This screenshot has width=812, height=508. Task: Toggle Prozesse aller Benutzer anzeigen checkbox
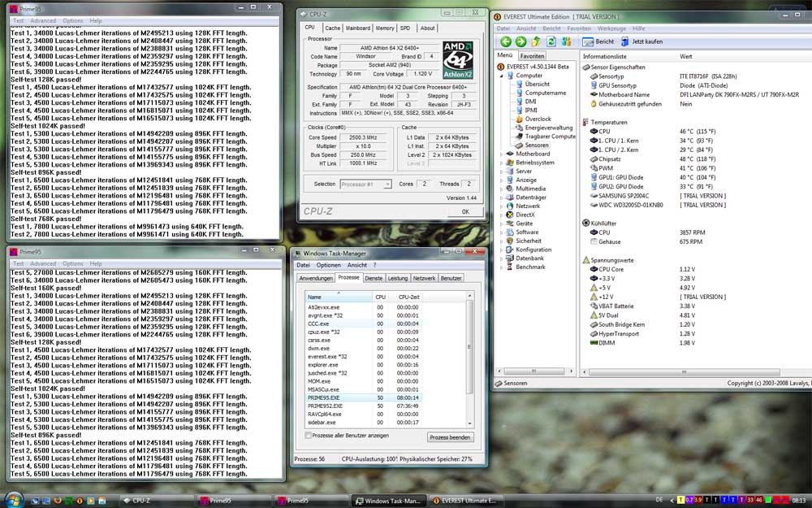point(308,436)
